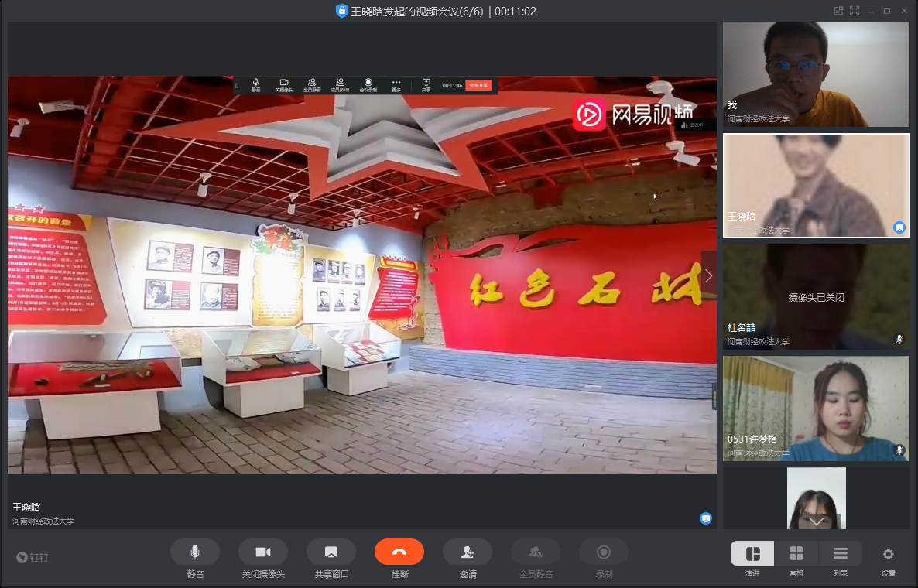Viewport: 918px width, 588px height.
Task: Enter fullscreen mode icon in title bar
Action: point(855,11)
